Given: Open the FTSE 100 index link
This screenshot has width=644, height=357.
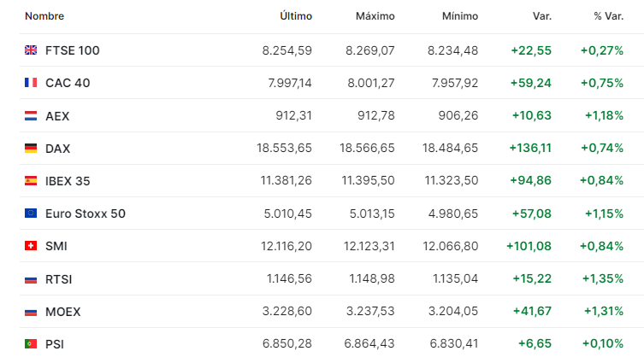Looking at the screenshot, I should pos(73,50).
